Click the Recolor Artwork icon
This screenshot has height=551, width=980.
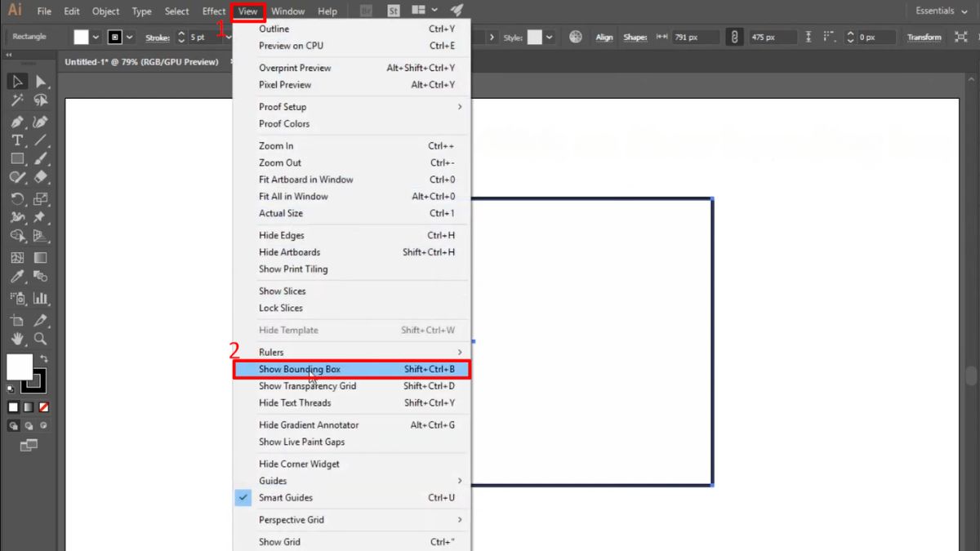click(576, 37)
